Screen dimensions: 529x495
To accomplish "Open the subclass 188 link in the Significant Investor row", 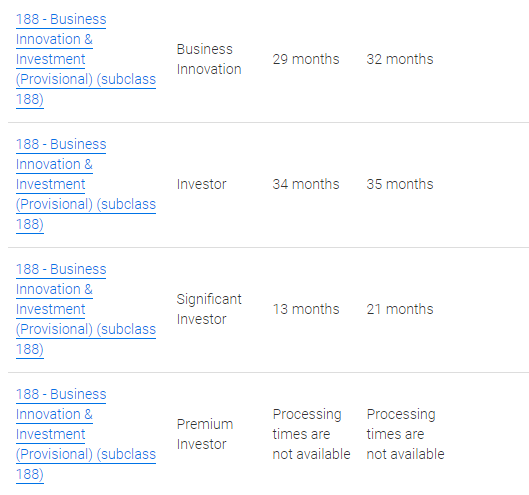I will pos(86,309).
